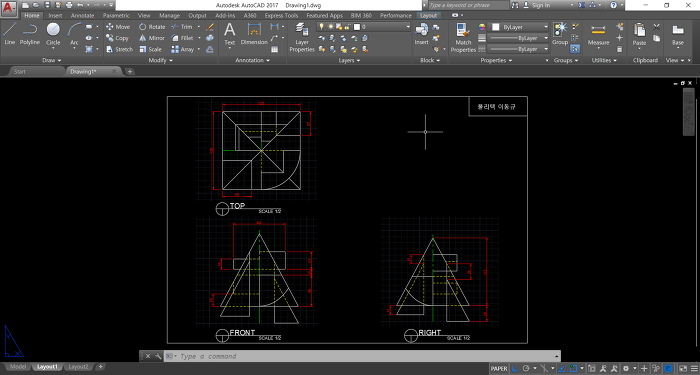Expand the Groups panel
This screenshot has height=375, width=700.
pos(565,60)
